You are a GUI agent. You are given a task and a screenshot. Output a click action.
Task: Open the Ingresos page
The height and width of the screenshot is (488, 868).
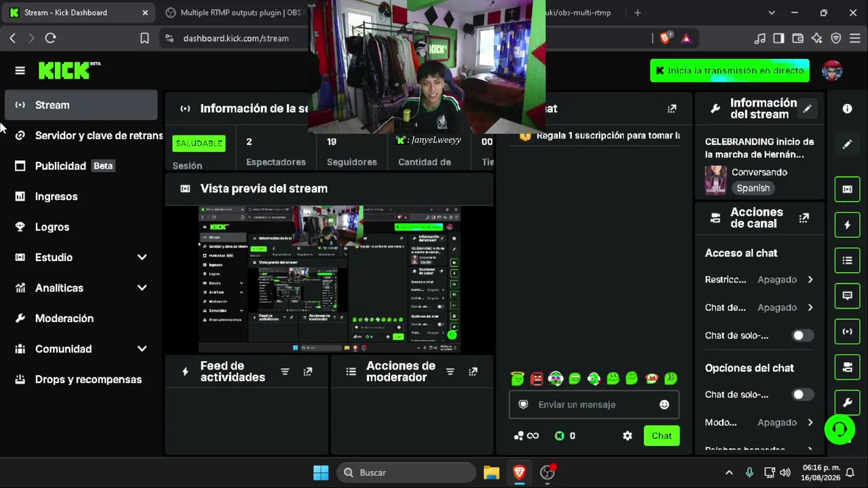tap(81, 197)
